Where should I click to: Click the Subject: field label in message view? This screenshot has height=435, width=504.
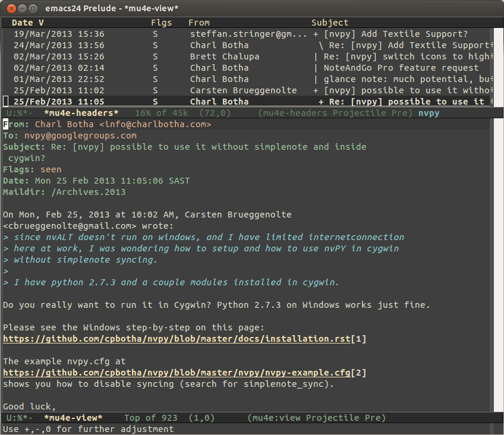(x=24, y=147)
